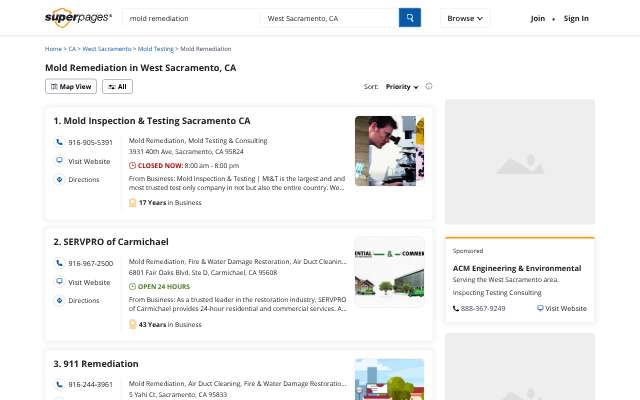Click the sort info icon
The width and height of the screenshot is (640, 400).
[x=429, y=86]
